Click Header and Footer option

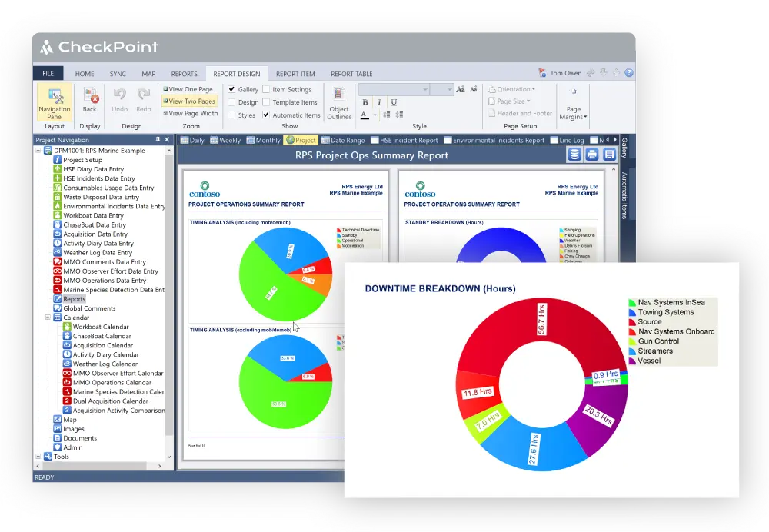(521, 113)
